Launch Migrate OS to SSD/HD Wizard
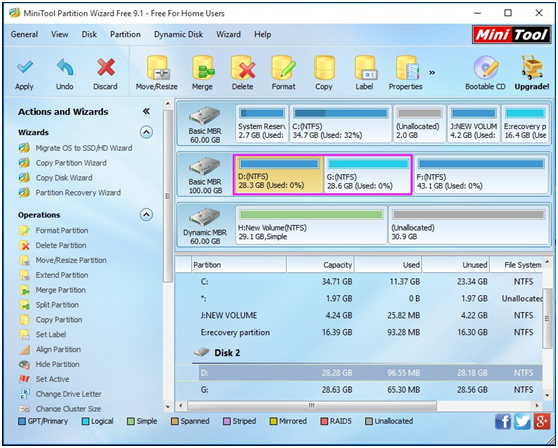This screenshot has width=558, height=448. (84, 148)
